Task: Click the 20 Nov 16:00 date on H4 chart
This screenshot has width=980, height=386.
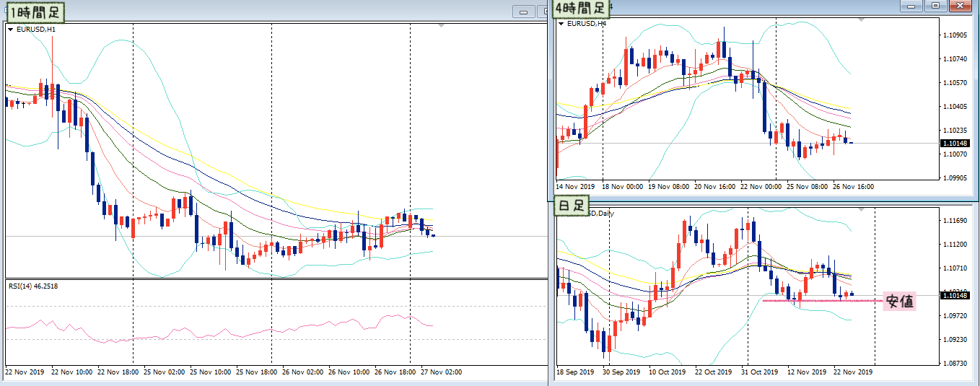Action: [x=714, y=186]
